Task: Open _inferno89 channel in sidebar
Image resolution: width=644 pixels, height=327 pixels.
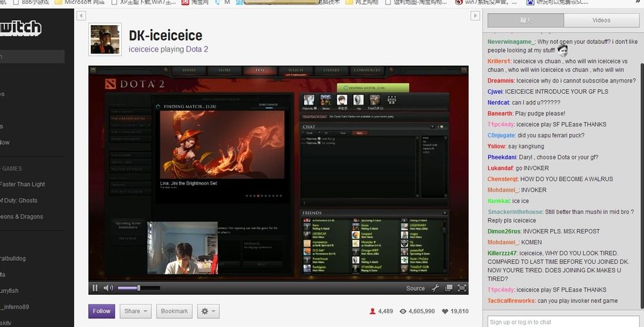Action: pyautogui.click(x=14, y=307)
